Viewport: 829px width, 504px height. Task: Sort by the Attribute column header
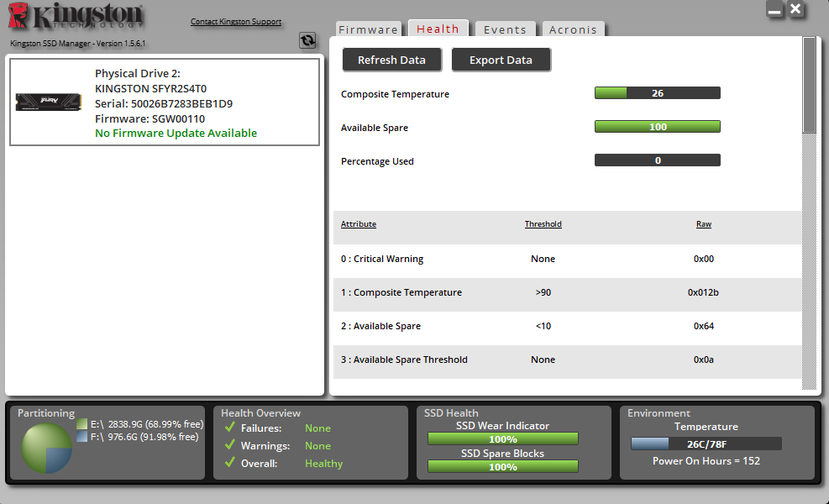pos(359,224)
